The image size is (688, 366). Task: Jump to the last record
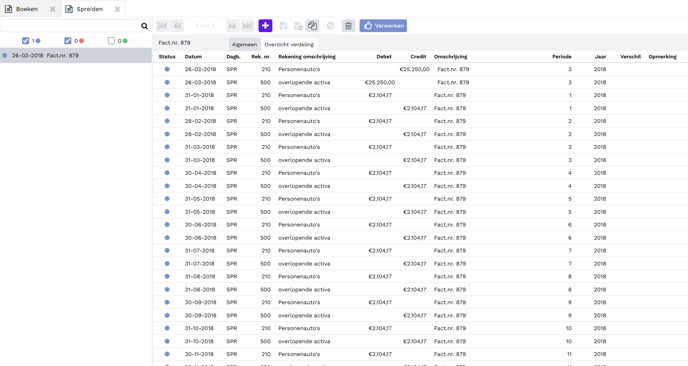click(x=247, y=26)
